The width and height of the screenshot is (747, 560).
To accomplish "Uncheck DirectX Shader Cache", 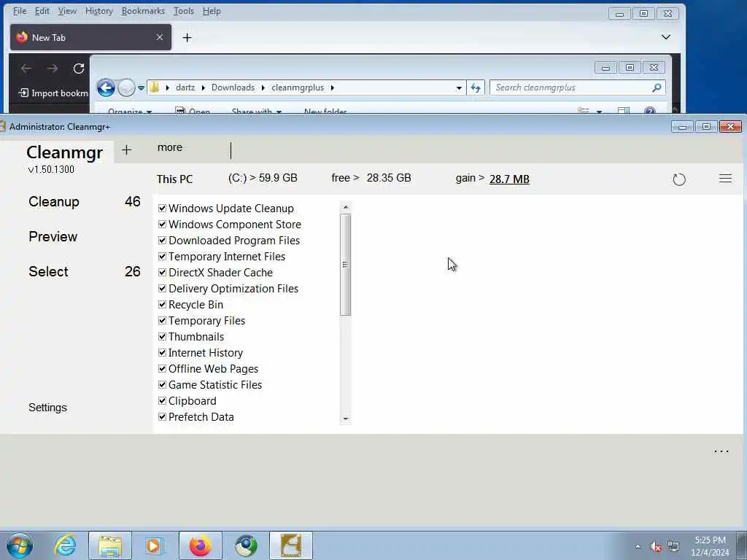I will [x=162, y=273].
